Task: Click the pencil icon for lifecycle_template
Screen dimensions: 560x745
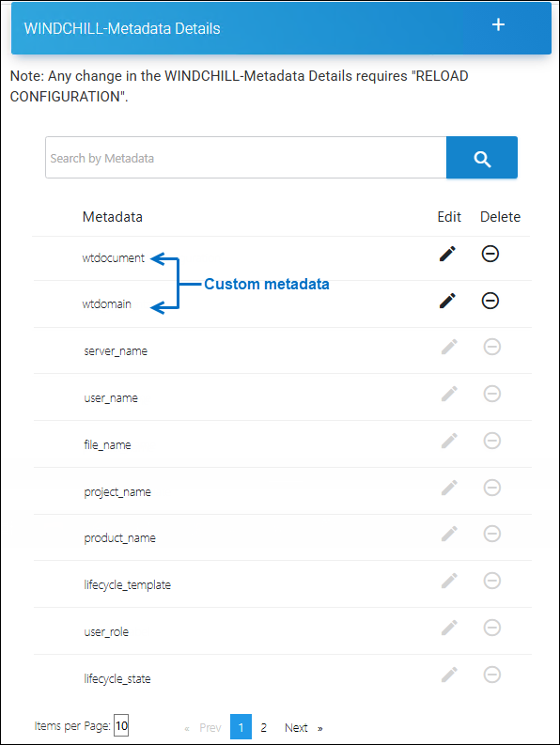Action: tap(449, 581)
